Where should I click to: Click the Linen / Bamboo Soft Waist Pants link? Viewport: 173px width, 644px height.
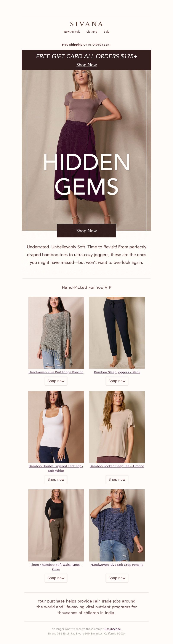[56, 567]
